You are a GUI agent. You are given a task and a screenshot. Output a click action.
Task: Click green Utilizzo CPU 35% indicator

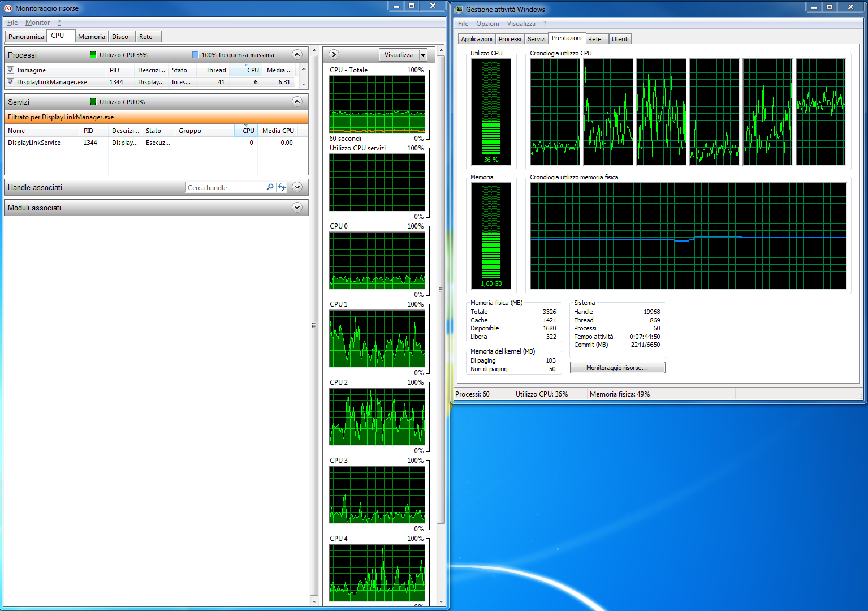[x=93, y=55]
